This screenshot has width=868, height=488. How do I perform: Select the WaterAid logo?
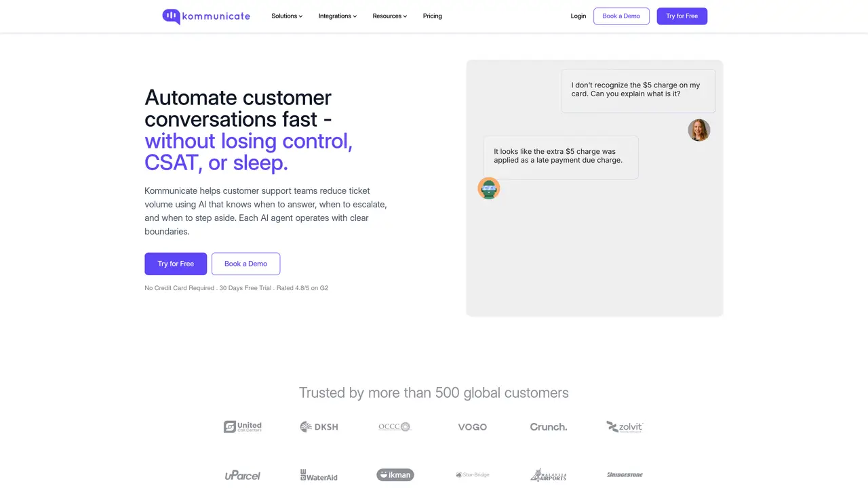click(319, 475)
